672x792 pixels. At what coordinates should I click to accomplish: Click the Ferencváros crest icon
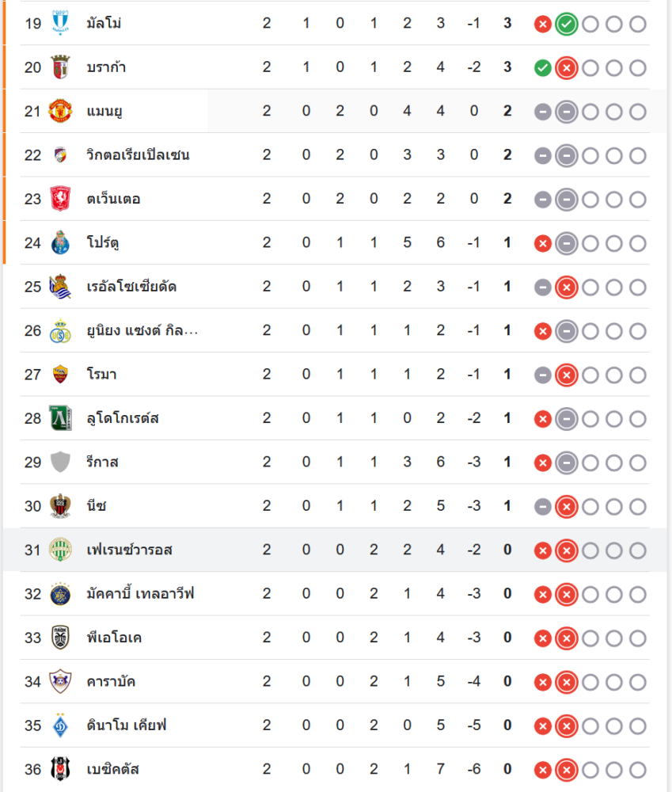[x=60, y=550]
